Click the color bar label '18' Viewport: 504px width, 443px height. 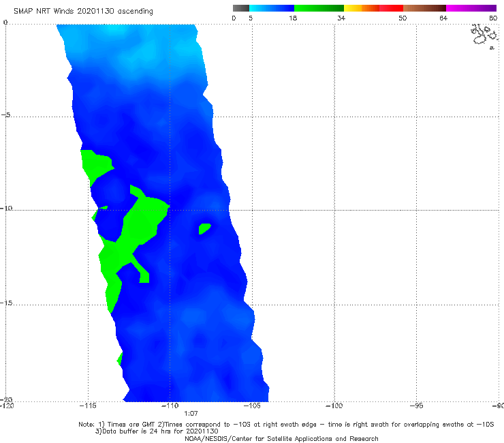(293, 18)
